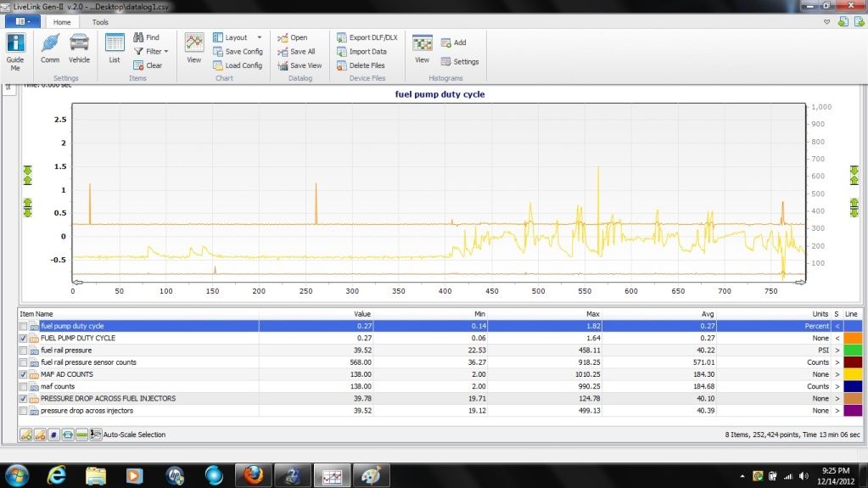Uncheck PRESSURE DROP ACROSS FUEL INJECTORS checkbox
The height and width of the screenshot is (488, 868).
coord(23,398)
